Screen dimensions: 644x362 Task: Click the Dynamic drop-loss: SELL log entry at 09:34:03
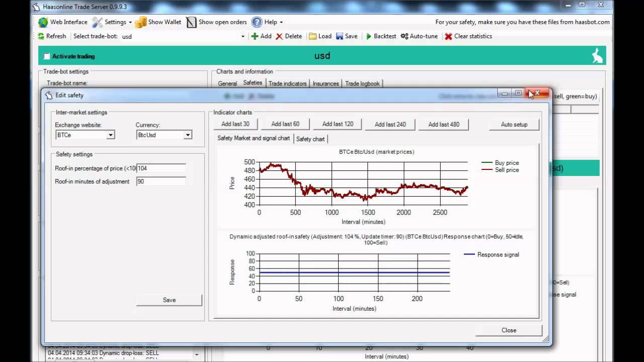103,353
